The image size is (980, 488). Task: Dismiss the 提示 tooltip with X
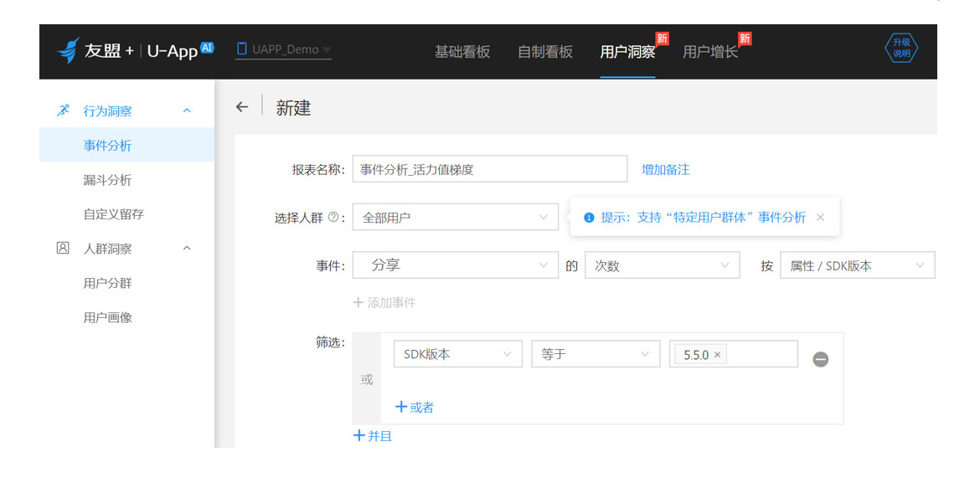820,218
